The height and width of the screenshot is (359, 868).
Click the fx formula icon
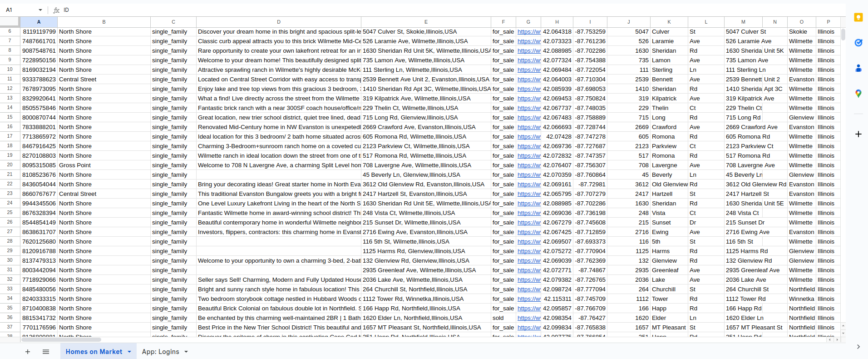56,10
